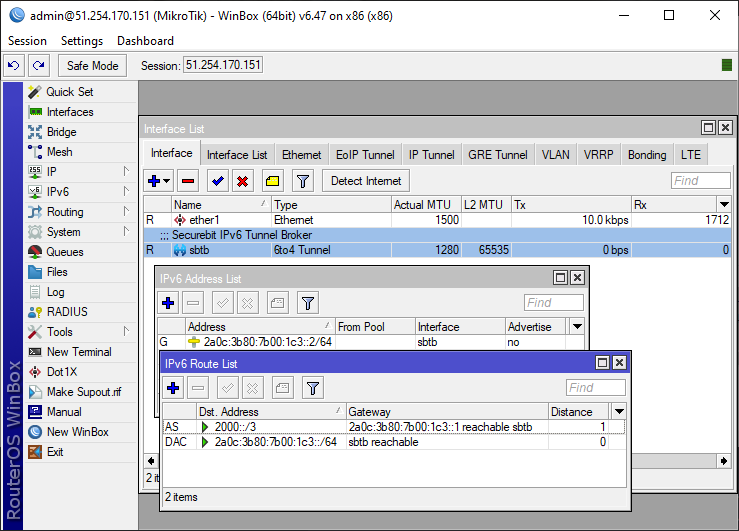This screenshot has width=739, height=531.
Task: Expand IP submenu
Action: coord(80,172)
